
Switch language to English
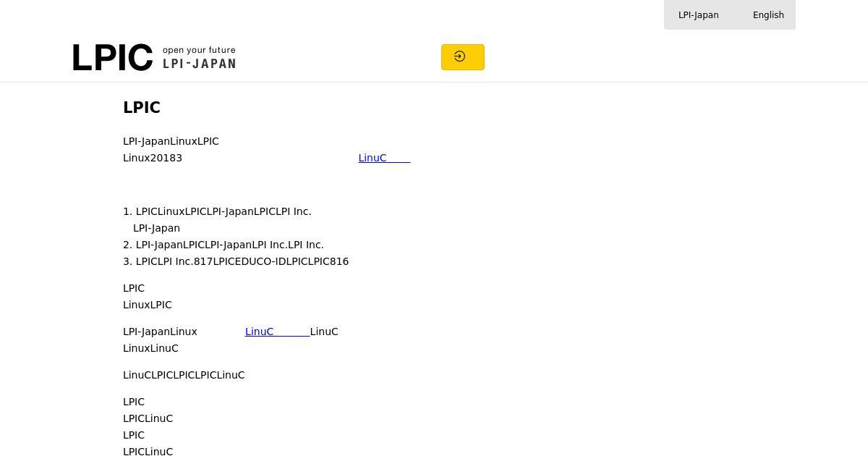point(768,15)
